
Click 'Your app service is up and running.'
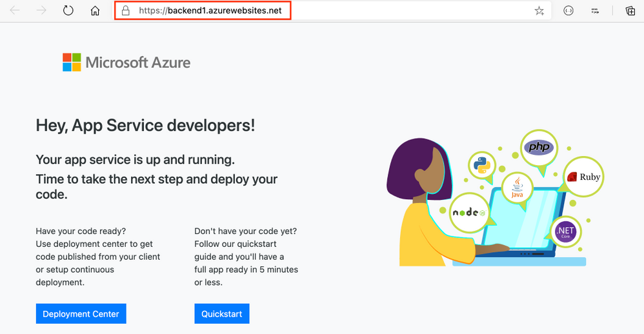coord(135,160)
